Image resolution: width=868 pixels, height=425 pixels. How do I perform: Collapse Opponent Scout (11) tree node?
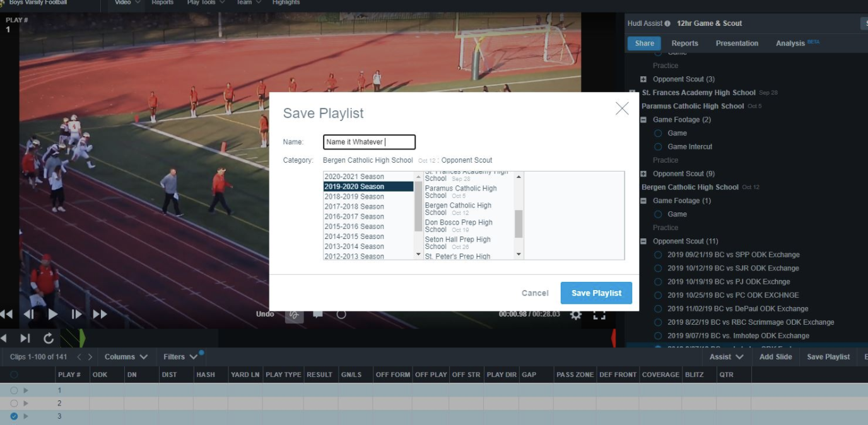tap(643, 242)
